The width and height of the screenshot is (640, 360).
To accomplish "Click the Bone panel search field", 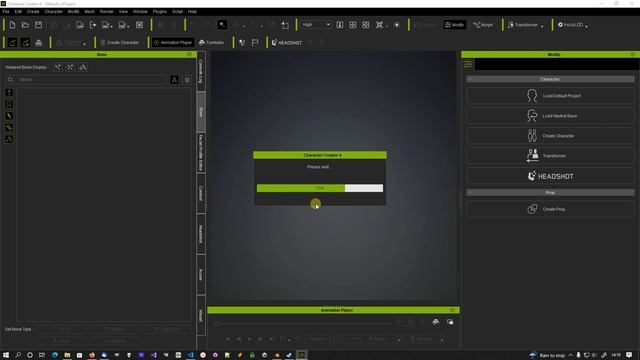I will (x=86, y=80).
